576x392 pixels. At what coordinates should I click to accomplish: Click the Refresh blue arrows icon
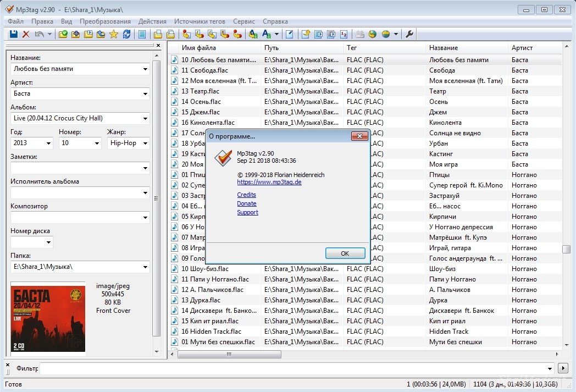pyautogui.click(x=126, y=34)
